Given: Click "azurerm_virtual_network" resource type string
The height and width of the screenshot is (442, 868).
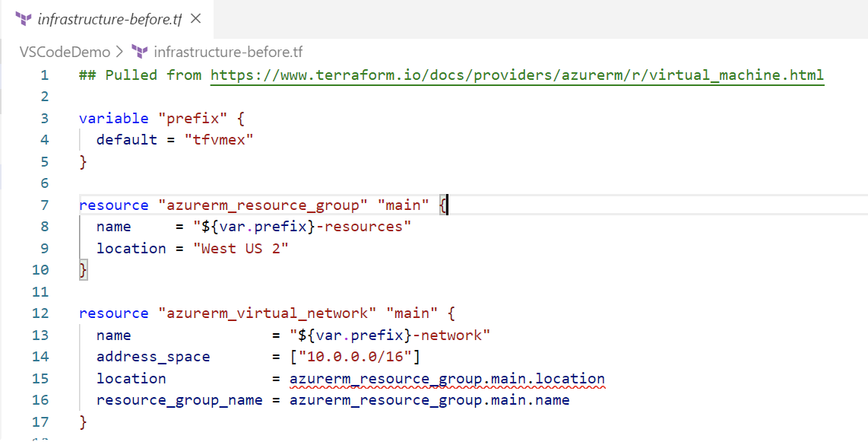Looking at the screenshot, I should (x=263, y=313).
